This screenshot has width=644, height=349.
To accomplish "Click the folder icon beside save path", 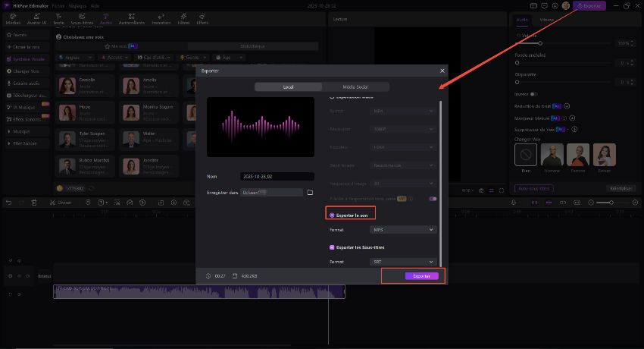I will tap(310, 193).
